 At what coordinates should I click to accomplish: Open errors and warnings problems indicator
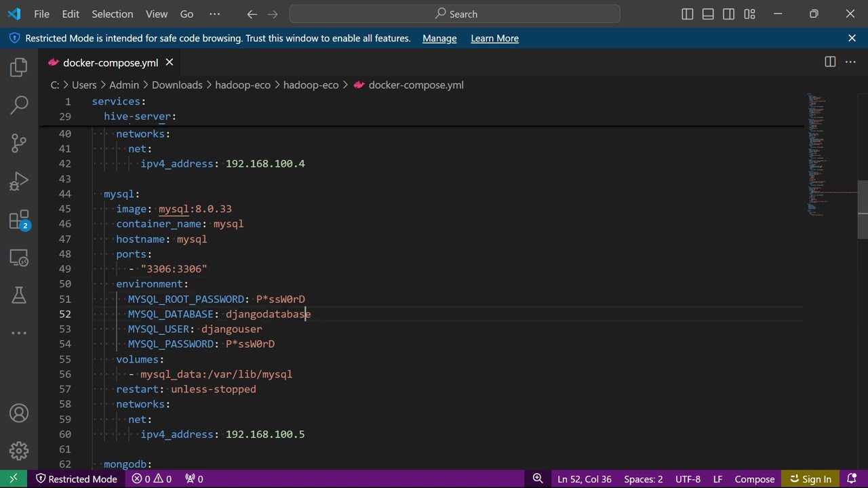[x=152, y=479]
